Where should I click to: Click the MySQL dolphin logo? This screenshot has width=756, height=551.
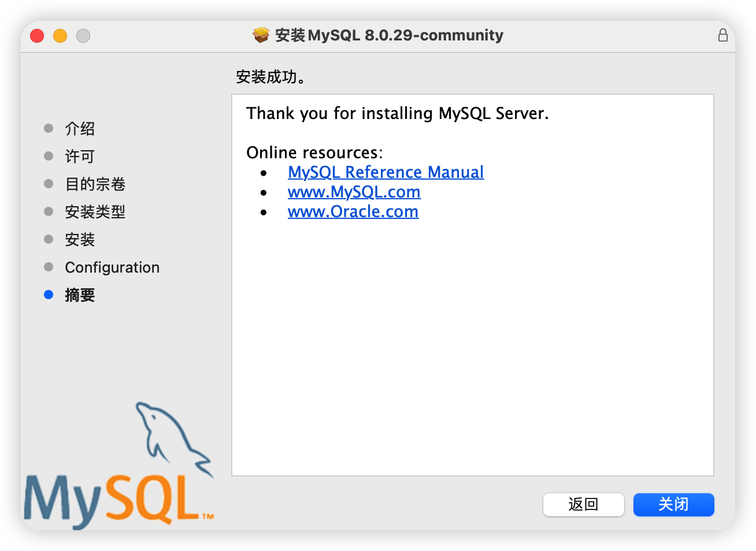119,466
